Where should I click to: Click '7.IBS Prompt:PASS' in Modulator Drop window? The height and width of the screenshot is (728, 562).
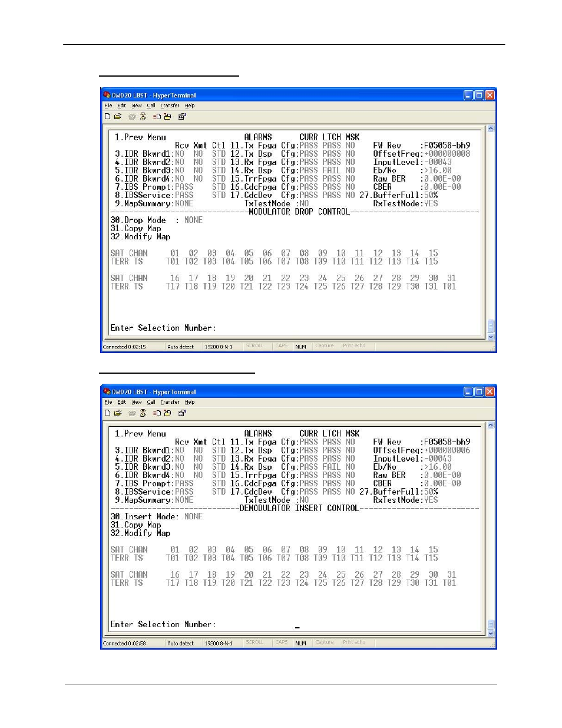154,187
